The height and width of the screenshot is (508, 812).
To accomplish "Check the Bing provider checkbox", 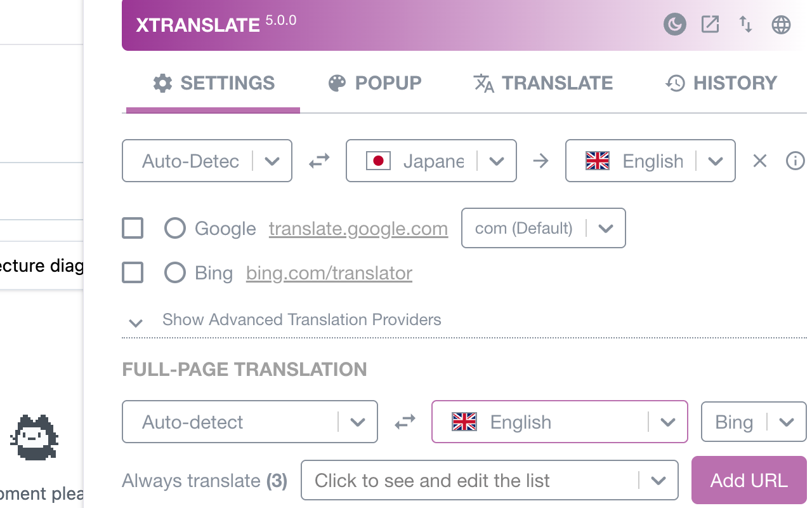I will point(133,272).
